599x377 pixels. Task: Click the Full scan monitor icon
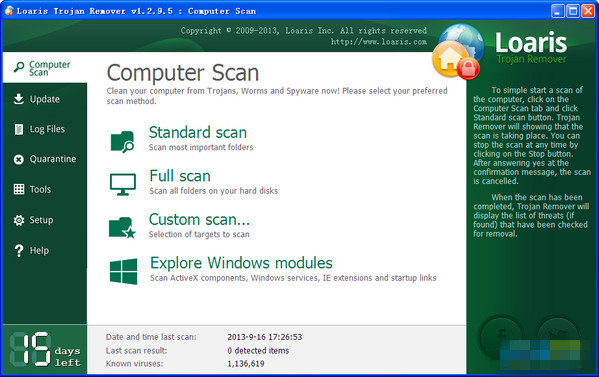pos(123,184)
